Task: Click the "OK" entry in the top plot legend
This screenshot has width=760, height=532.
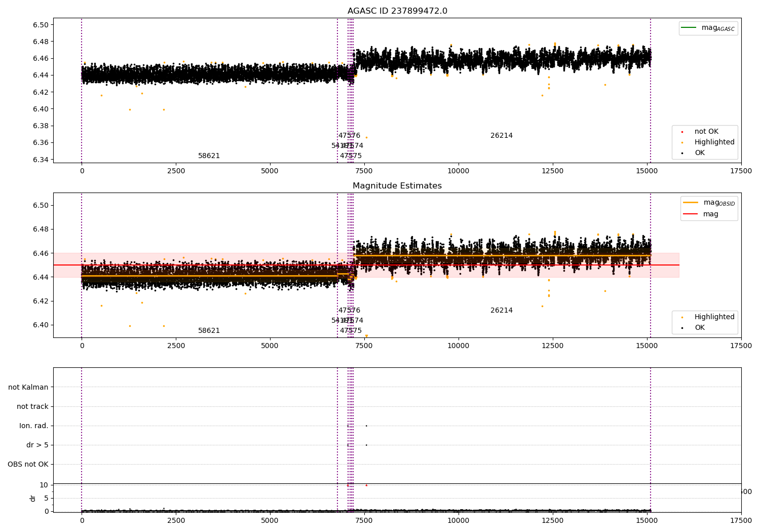Action: pos(700,153)
